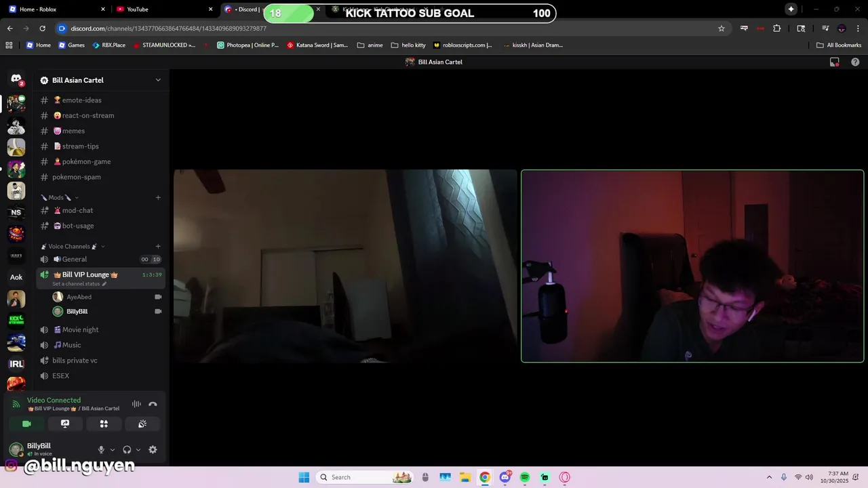Open Discord direct messages home
Viewport: 868px width, 488px height.
click(16, 79)
